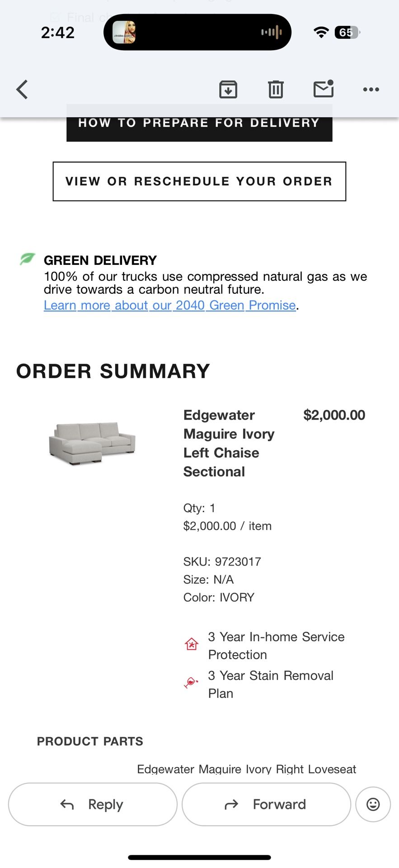Tap the back arrow to return to inbox

click(22, 89)
